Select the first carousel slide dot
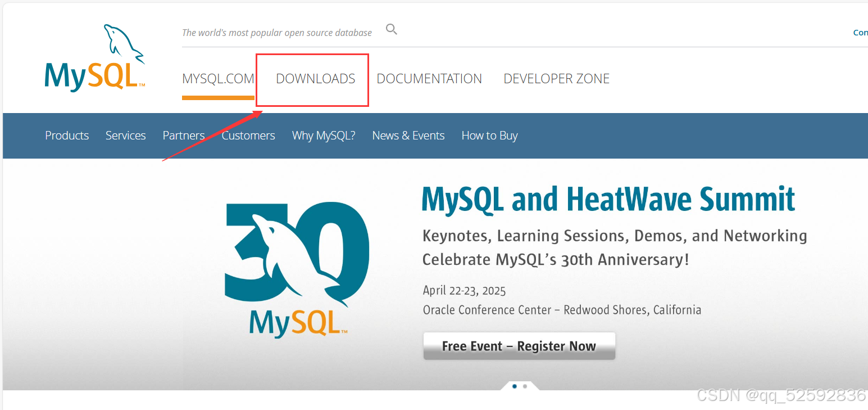 click(514, 386)
